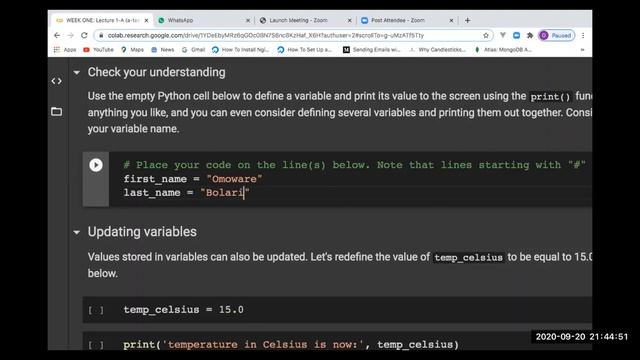This screenshot has width=640, height=360.
Task: Run the print temperature in Celsius cell
Action: tap(96, 345)
